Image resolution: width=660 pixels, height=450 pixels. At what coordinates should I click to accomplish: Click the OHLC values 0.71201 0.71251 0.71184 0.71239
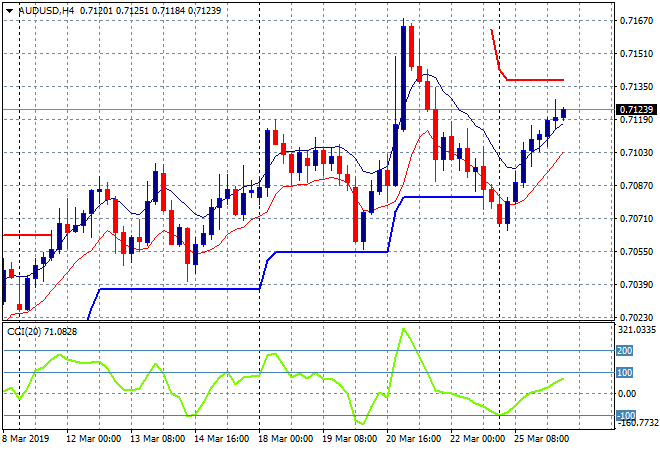tap(150, 11)
